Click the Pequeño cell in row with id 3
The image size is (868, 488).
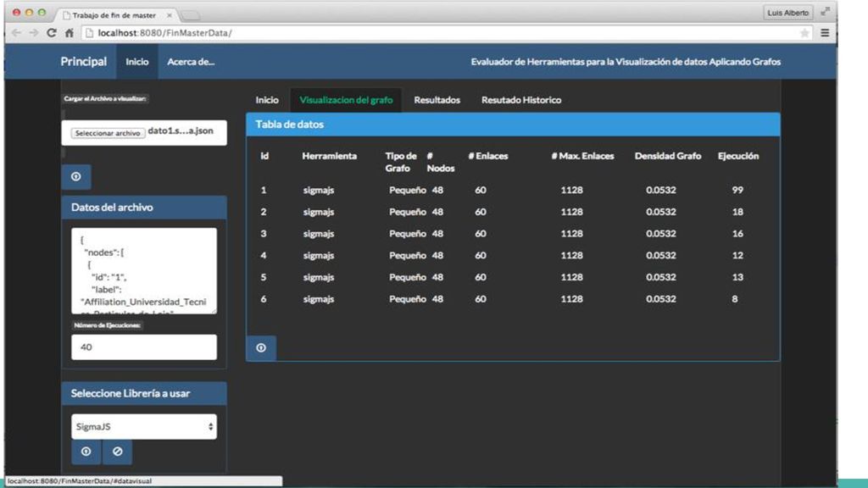(408, 234)
